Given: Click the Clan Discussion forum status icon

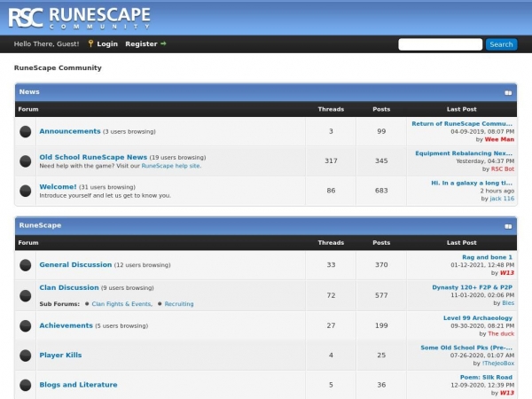Looking at the screenshot, I should (x=26, y=295).
